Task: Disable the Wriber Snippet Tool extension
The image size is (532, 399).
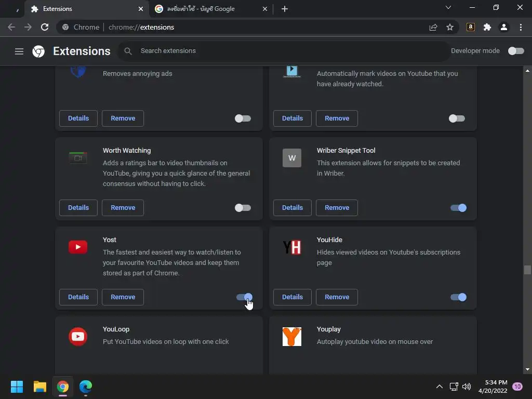Action: 458,208
